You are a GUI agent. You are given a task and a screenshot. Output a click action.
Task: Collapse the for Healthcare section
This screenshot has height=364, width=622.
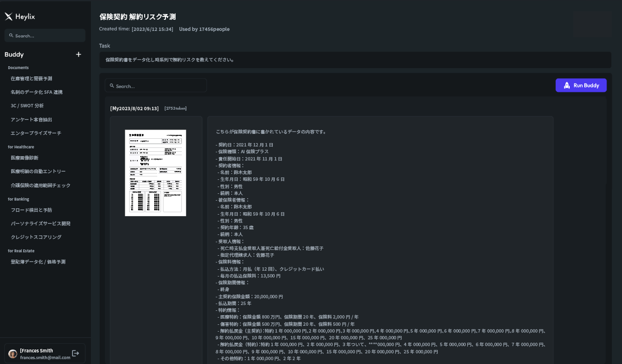pyautogui.click(x=21, y=147)
